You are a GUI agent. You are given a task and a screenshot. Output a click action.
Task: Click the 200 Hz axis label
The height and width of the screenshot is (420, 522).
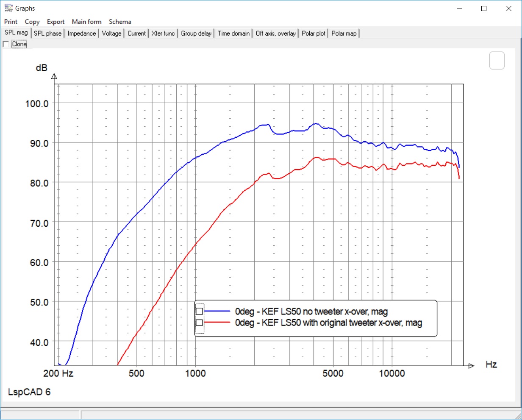(58, 373)
